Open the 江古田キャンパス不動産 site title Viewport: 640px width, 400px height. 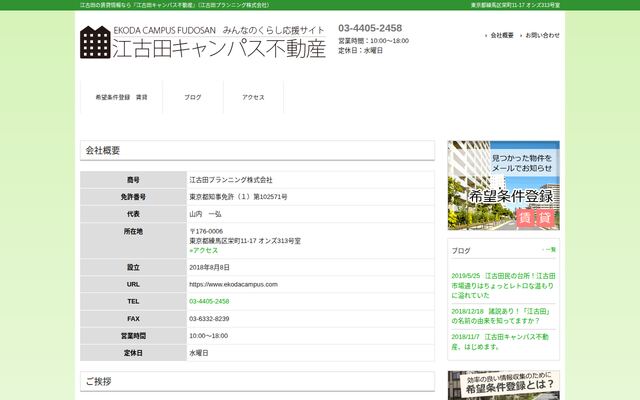point(219,49)
